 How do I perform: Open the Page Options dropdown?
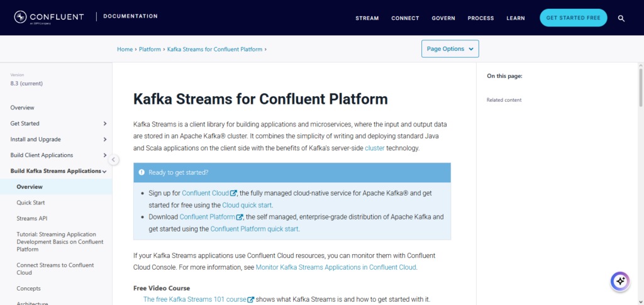[450, 49]
